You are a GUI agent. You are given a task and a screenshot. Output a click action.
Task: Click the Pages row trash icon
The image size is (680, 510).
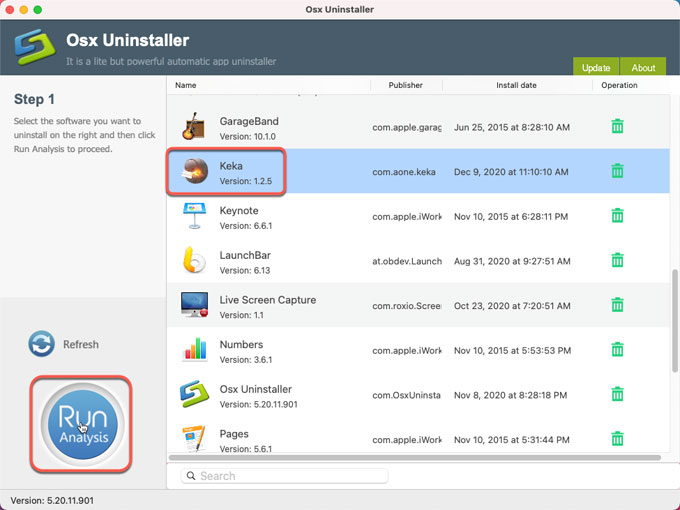[x=617, y=439]
